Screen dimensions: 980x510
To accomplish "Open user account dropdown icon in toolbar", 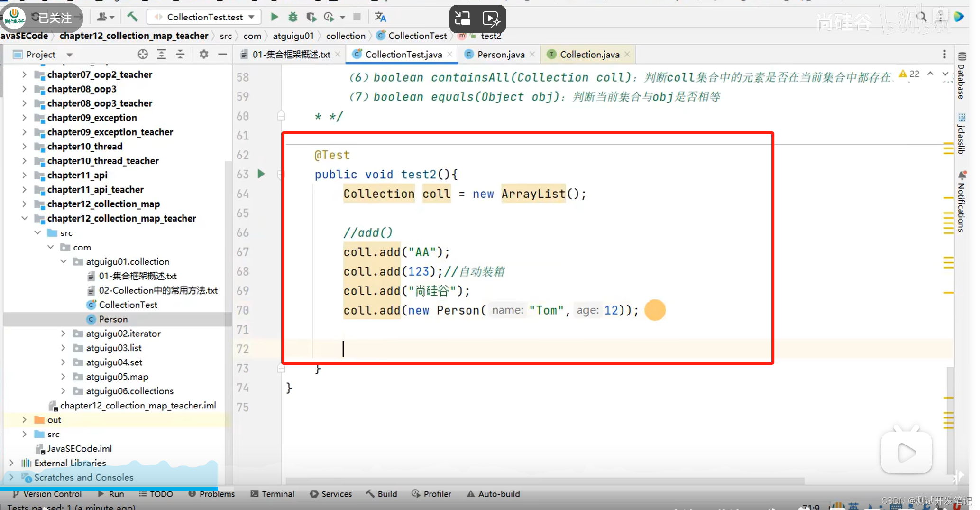I will [x=106, y=17].
